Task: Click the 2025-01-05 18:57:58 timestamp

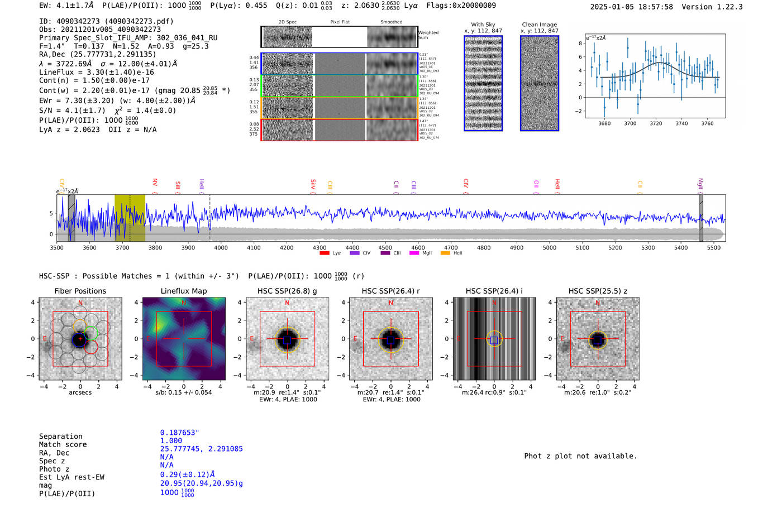Action: (x=632, y=7)
